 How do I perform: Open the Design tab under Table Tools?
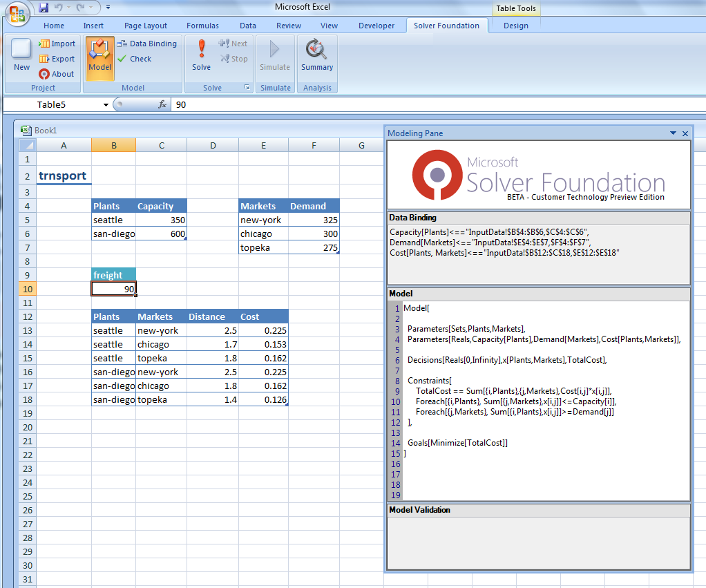515,26
